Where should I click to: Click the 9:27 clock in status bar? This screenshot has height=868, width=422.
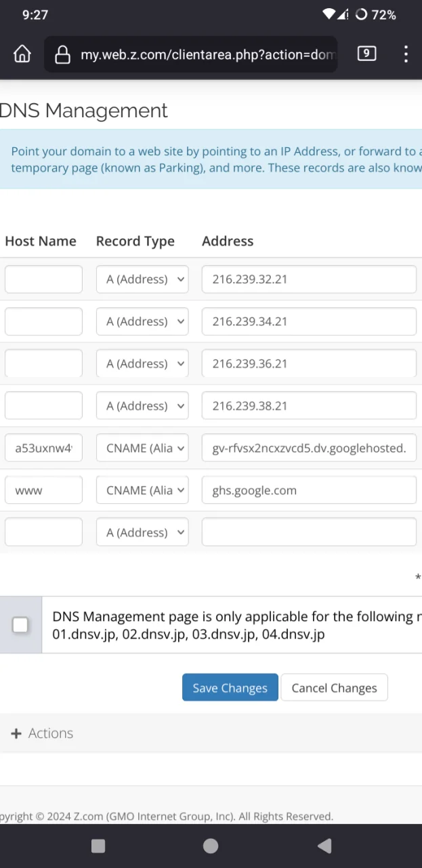tap(35, 15)
